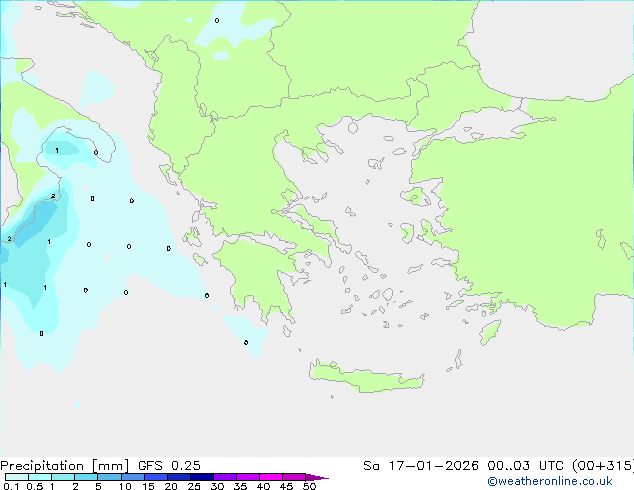Click the 20–25 mm dark blue legend swatch
This screenshot has height=490, width=634.
point(178,477)
